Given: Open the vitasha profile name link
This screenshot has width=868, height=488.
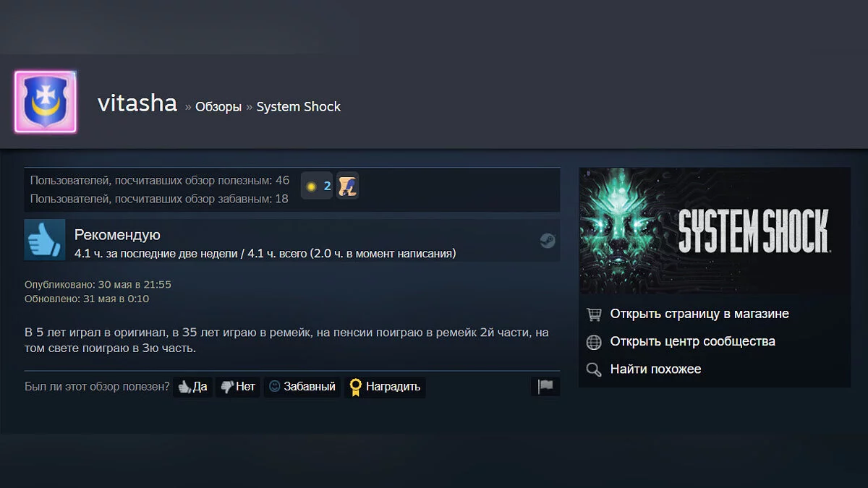Looking at the screenshot, I should (137, 103).
